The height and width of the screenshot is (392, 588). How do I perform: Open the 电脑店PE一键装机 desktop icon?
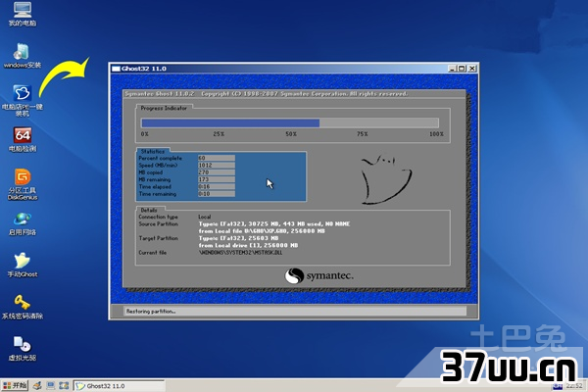coord(23,101)
